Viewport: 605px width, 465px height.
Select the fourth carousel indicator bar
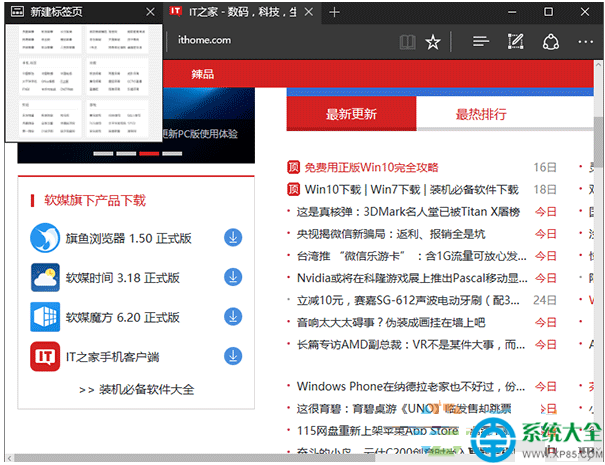point(172,154)
